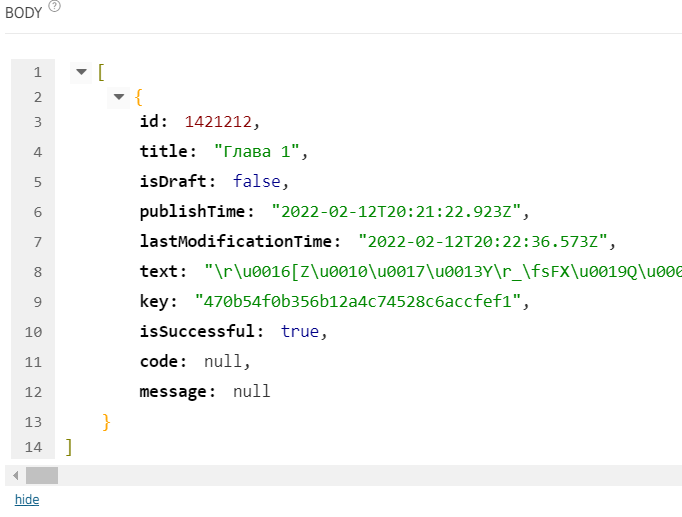Click the help icon next to BODY
This screenshot has width=682, height=517.
pos(54,6)
